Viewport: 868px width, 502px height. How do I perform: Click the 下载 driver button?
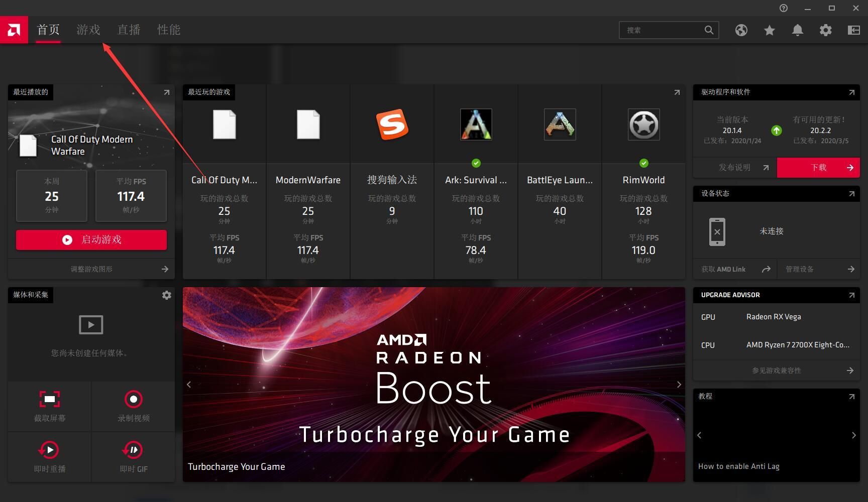818,168
